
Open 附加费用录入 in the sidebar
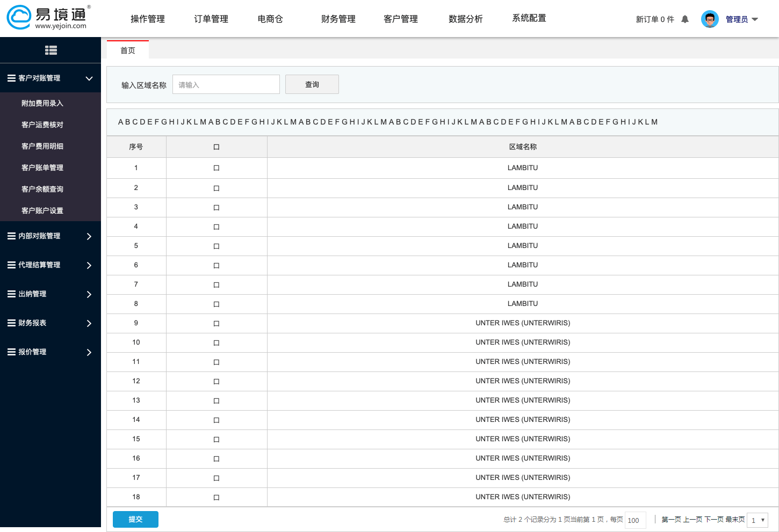coord(42,103)
